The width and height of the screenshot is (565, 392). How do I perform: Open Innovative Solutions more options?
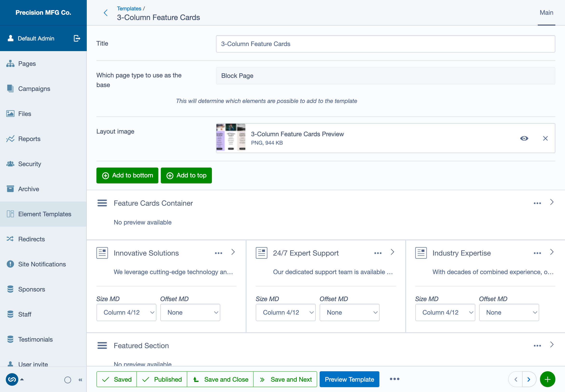tap(218, 253)
